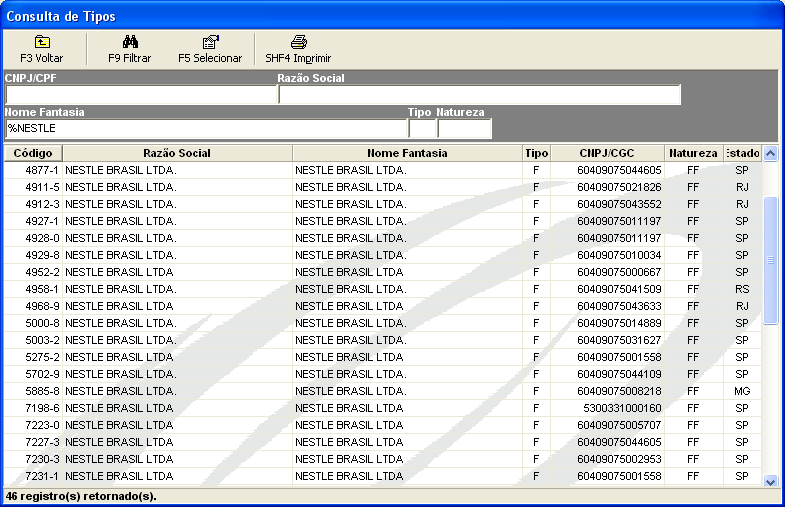Click CNPJ value 60409075014889

619,323
